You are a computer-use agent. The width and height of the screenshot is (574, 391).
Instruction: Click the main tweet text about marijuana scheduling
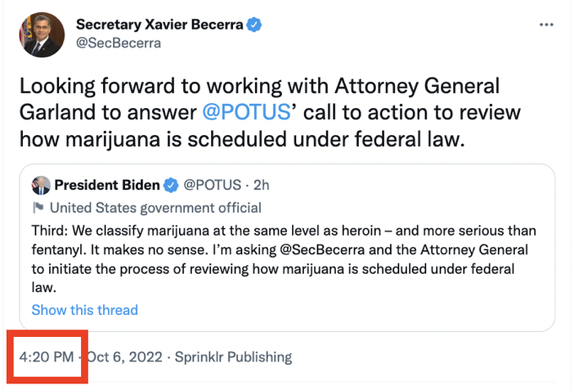point(270,112)
